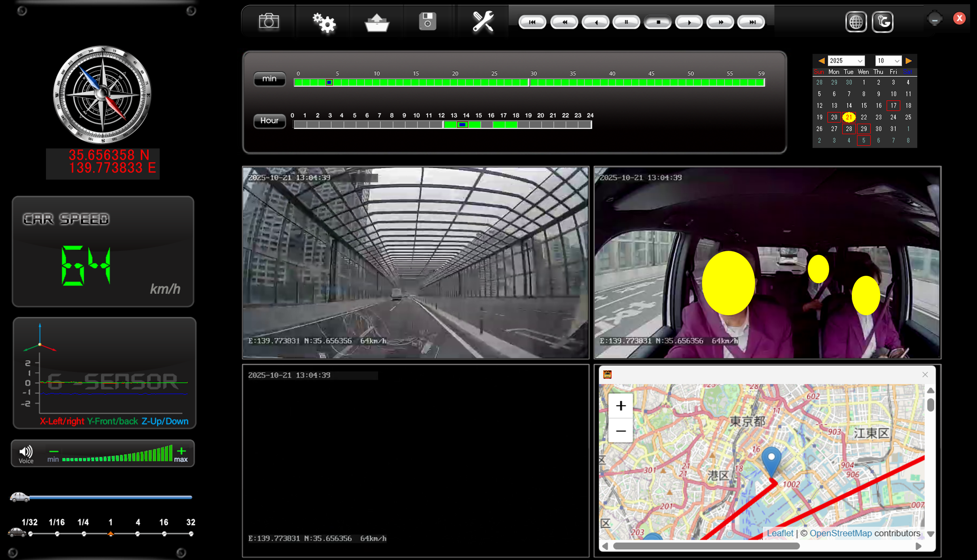Select October 28 in the calendar
The height and width of the screenshot is (560, 977).
(x=849, y=129)
